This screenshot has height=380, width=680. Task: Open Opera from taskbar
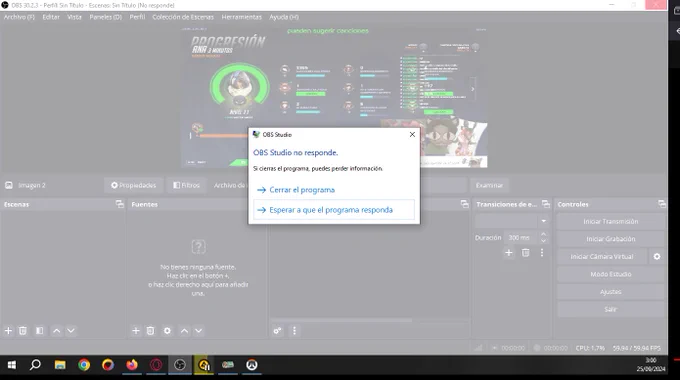tap(156, 365)
